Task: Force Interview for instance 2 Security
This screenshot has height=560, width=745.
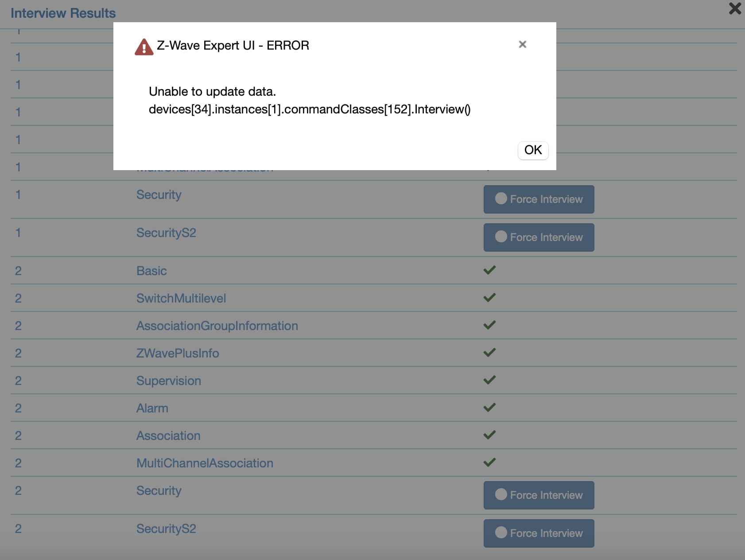Action: coord(539,495)
